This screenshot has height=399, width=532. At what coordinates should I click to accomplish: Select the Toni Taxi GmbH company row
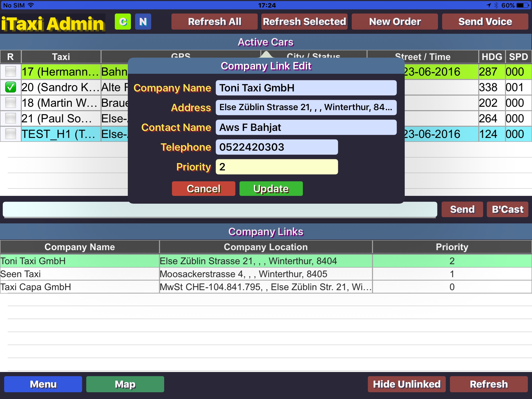266,261
